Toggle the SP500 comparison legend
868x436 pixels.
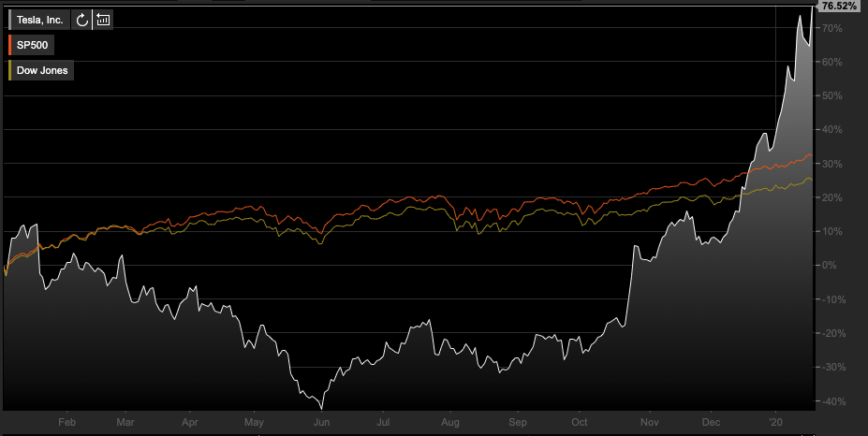tap(32, 45)
